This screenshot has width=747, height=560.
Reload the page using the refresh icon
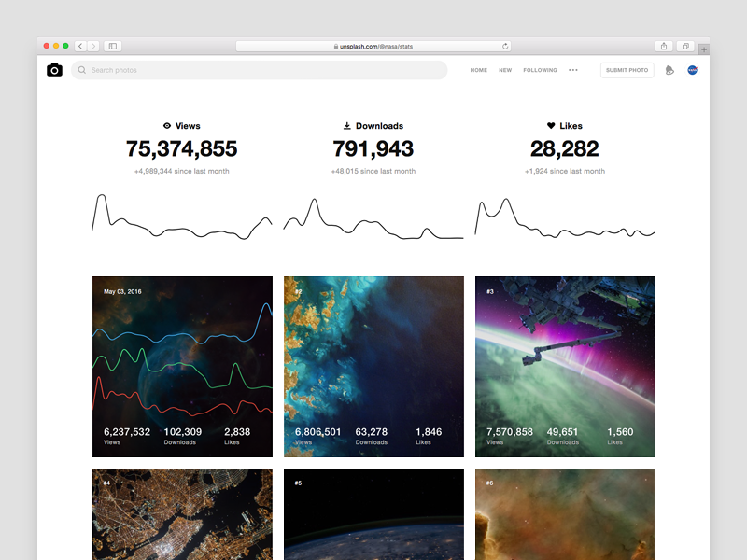[x=505, y=46]
